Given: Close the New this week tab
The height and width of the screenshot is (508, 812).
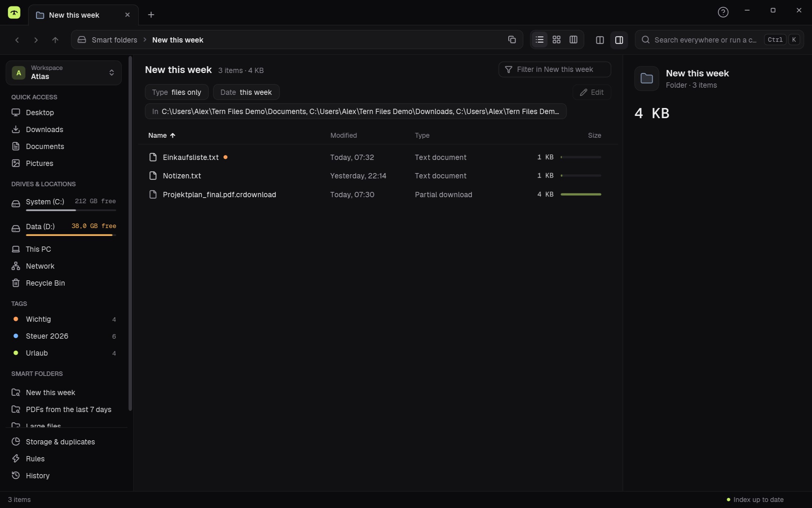Looking at the screenshot, I should pos(127,15).
